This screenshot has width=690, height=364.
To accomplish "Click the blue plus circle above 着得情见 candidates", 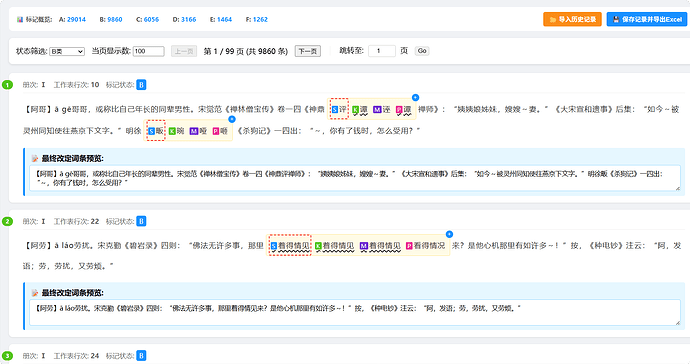I will 449,234.
